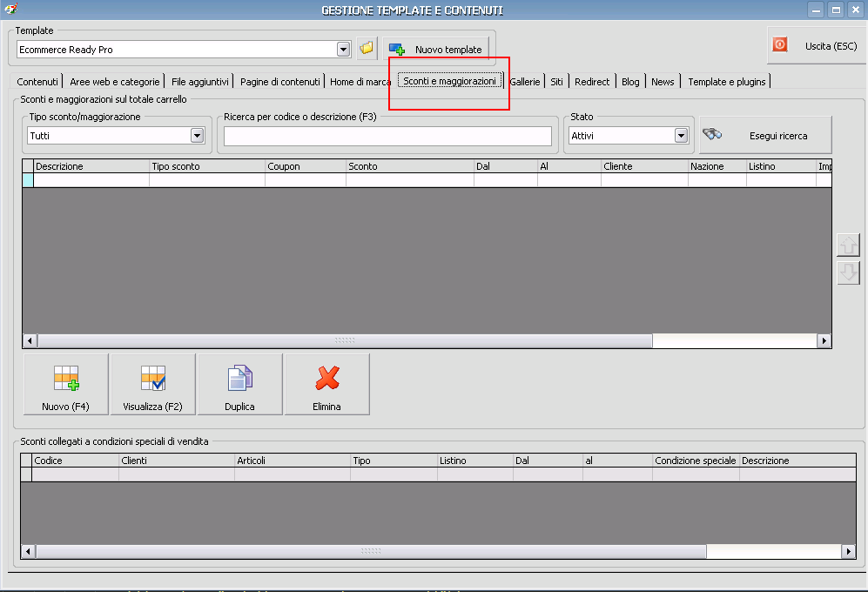Image resolution: width=868 pixels, height=592 pixels.
Task: Click upper grid horizontal scrollbar right arrow
Action: [x=824, y=340]
